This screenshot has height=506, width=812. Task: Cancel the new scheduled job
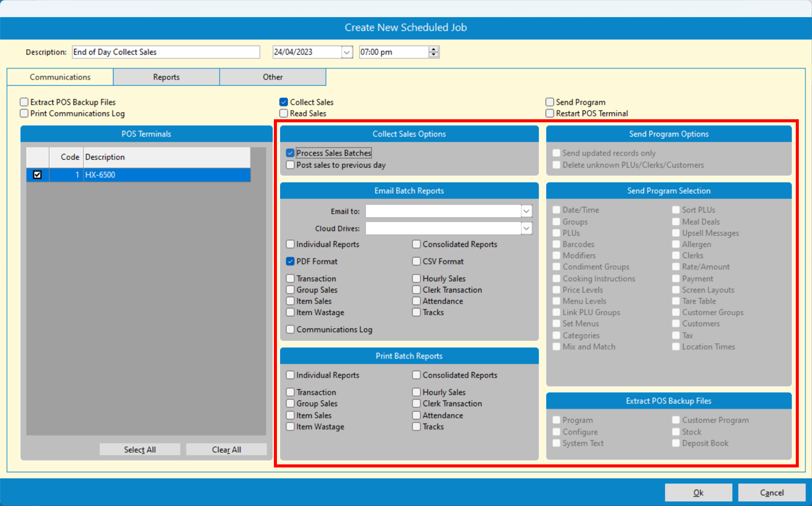click(771, 492)
